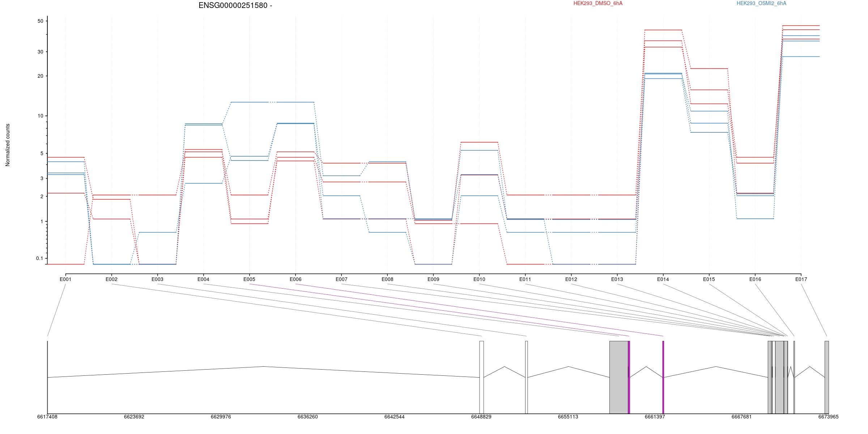868x434 pixels.
Task: Click exon label E017
Action: 801,279
